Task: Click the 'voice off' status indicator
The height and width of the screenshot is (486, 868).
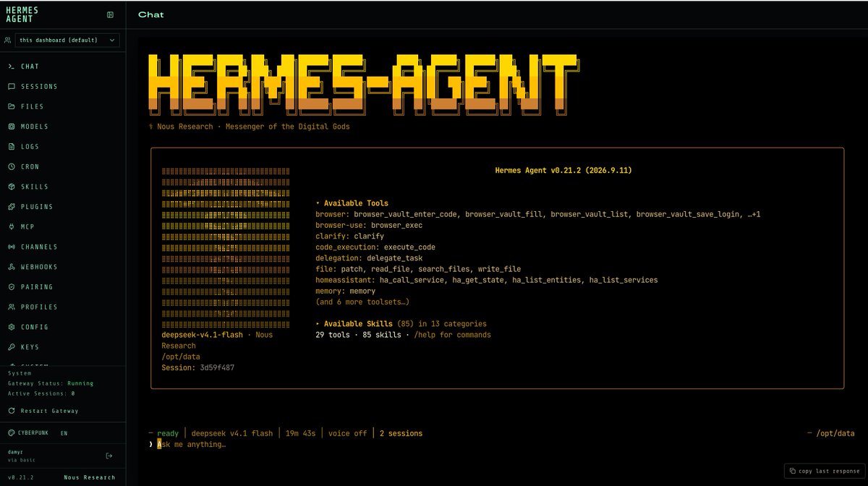Action: [347, 433]
